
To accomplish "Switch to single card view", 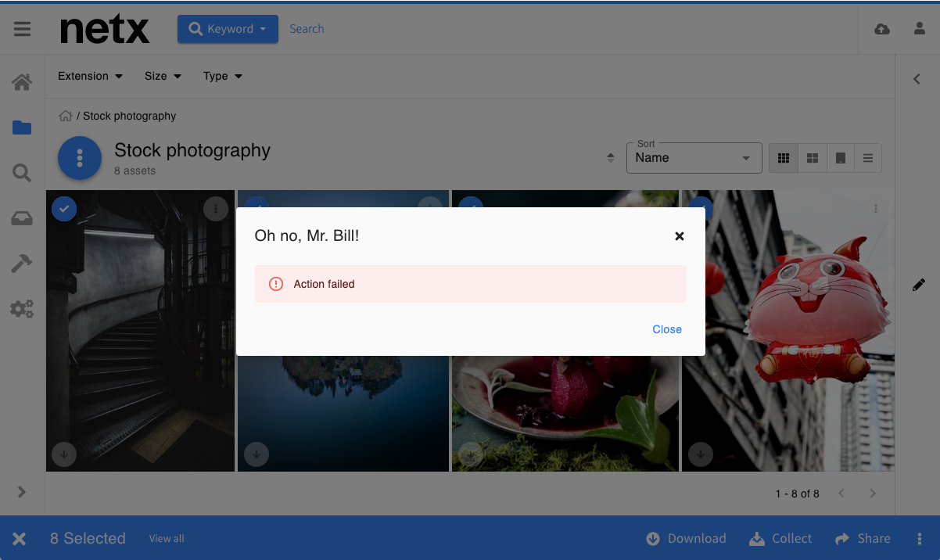I will click(841, 158).
